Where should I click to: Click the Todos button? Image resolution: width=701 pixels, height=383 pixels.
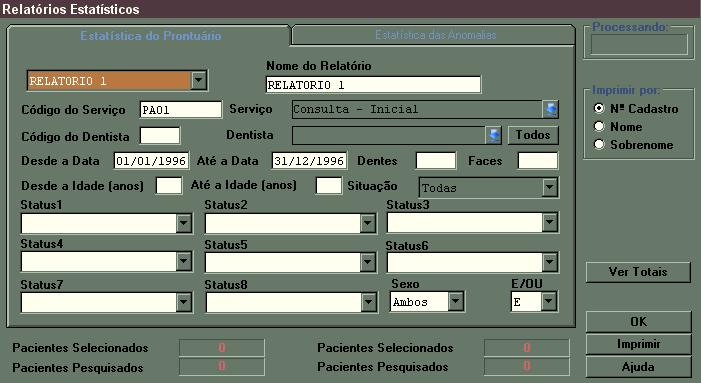pyautogui.click(x=533, y=135)
